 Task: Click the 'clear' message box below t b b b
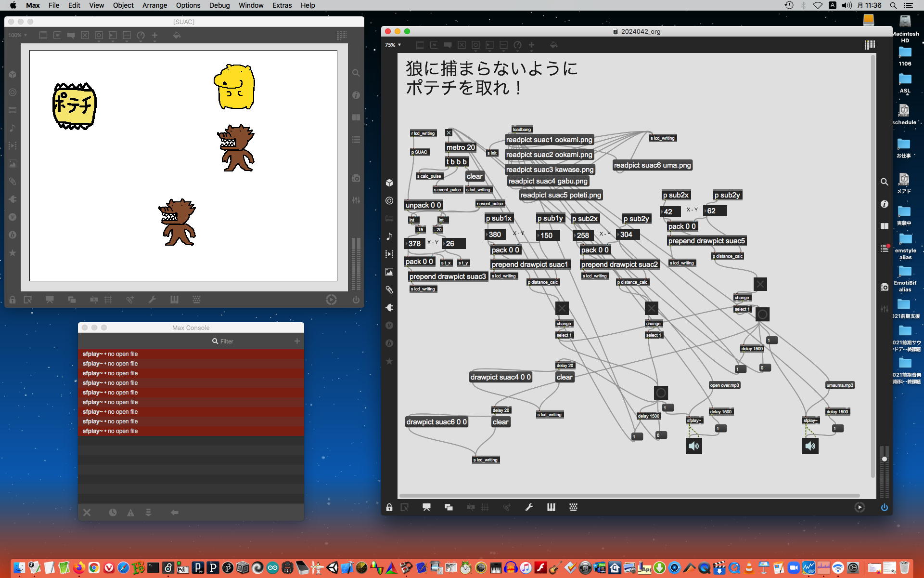pyautogui.click(x=474, y=176)
